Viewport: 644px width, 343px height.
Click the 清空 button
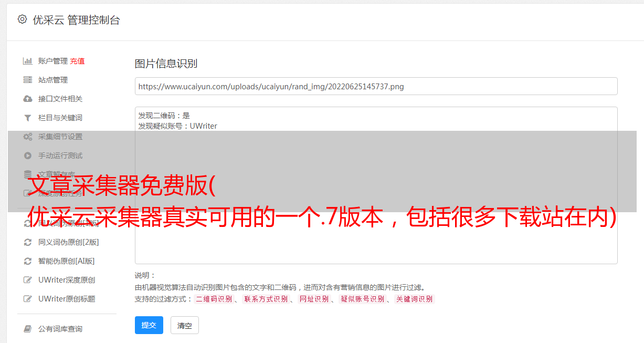click(x=185, y=325)
